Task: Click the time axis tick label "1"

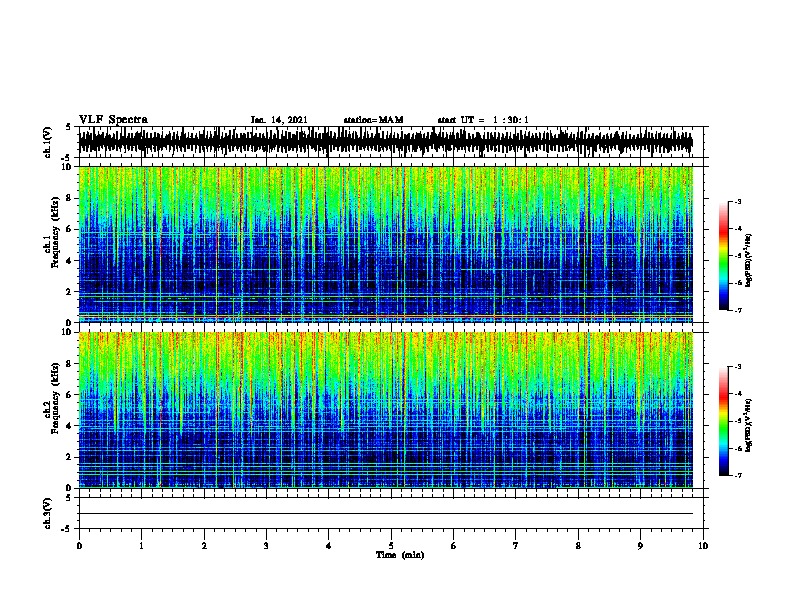Action: (141, 546)
